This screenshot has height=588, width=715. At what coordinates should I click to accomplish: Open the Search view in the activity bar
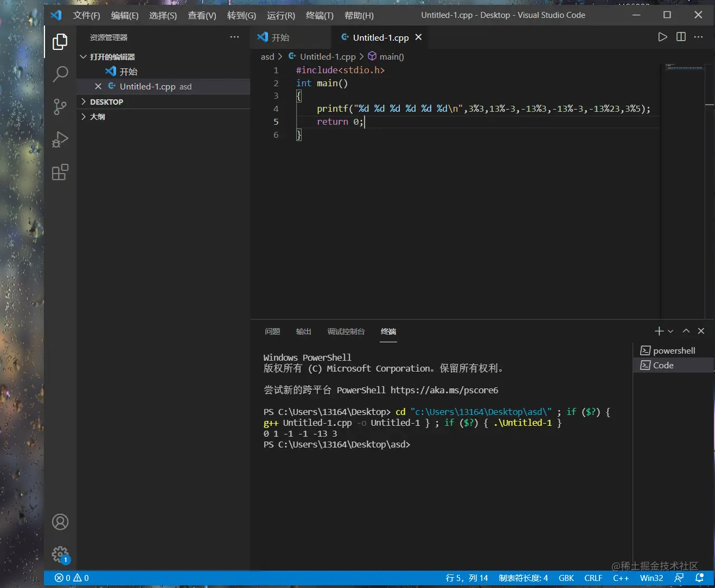[x=60, y=74]
